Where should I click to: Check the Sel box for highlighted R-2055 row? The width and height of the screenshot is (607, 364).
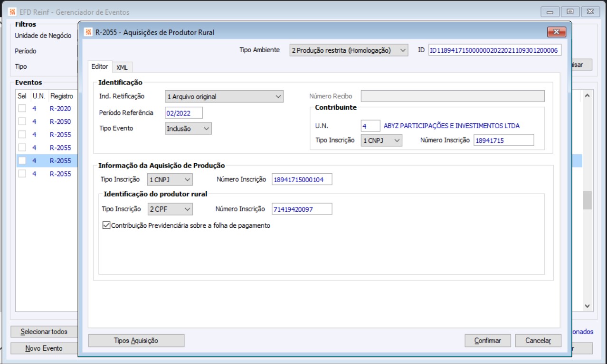coord(22,161)
